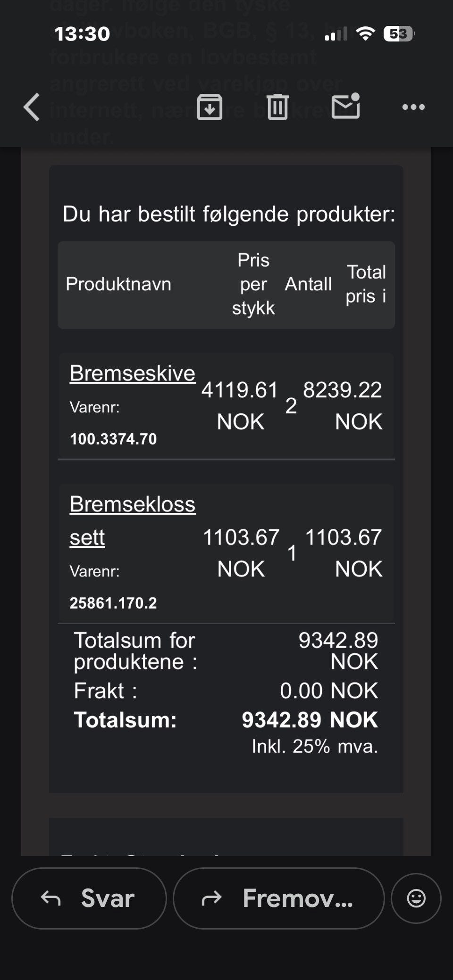Archive this email with the archive icon
The image size is (453, 980).
[x=210, y=107]
